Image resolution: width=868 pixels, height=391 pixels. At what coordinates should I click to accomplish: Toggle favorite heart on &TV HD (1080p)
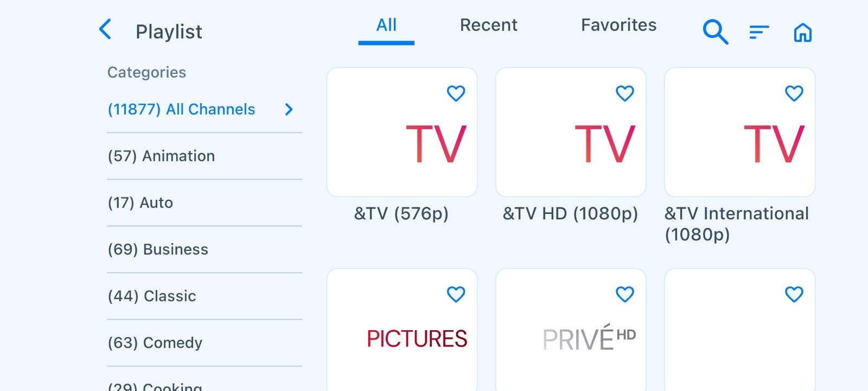tap(624, 93)
